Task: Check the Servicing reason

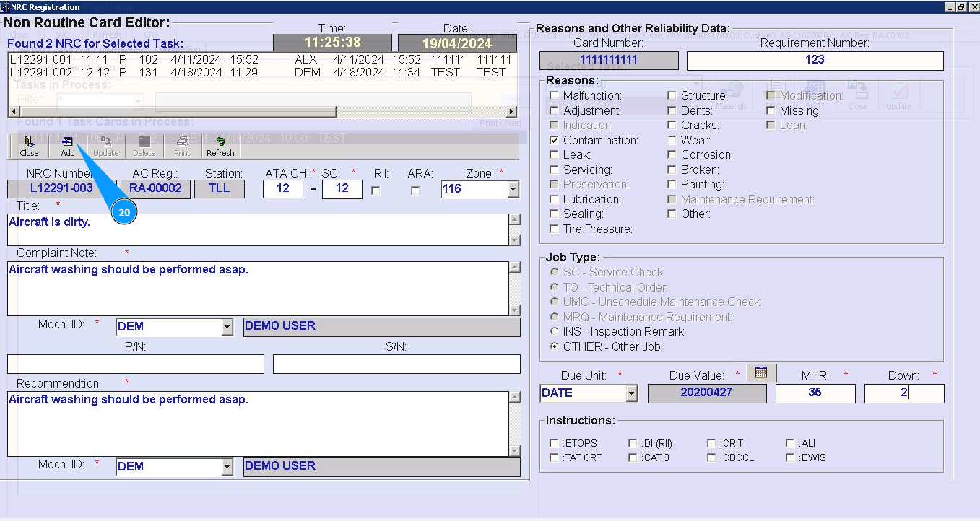Action: (x=554, y=170)
